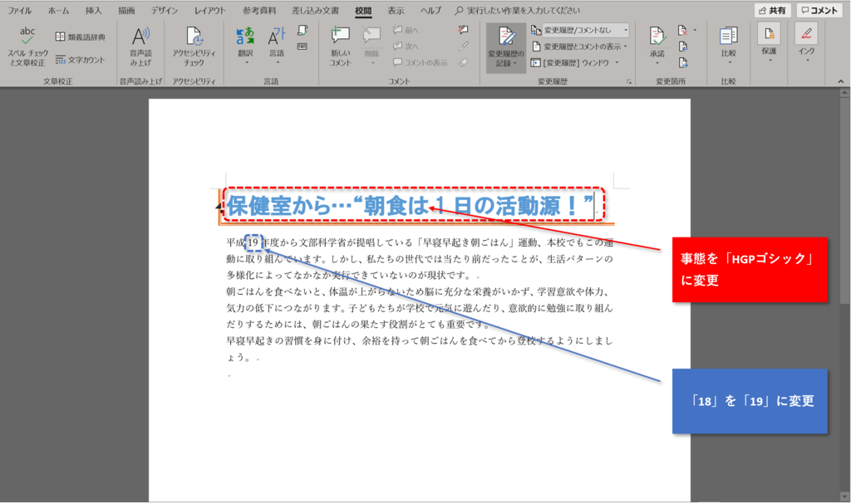Click the keyboard icon in 言語 group
This screenshot has width=851, height=504.
(x=303, y=46)
